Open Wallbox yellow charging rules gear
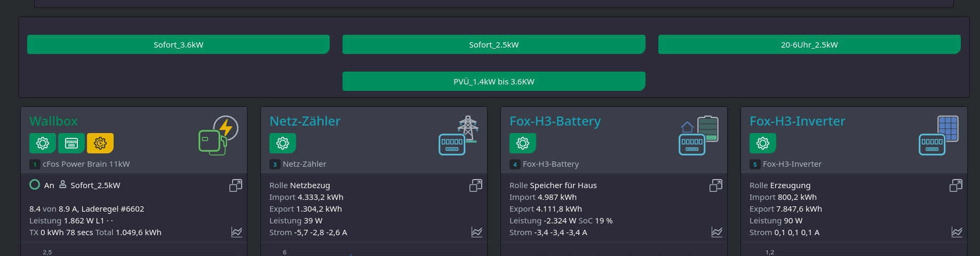The image size is (980, 256). 100,143
